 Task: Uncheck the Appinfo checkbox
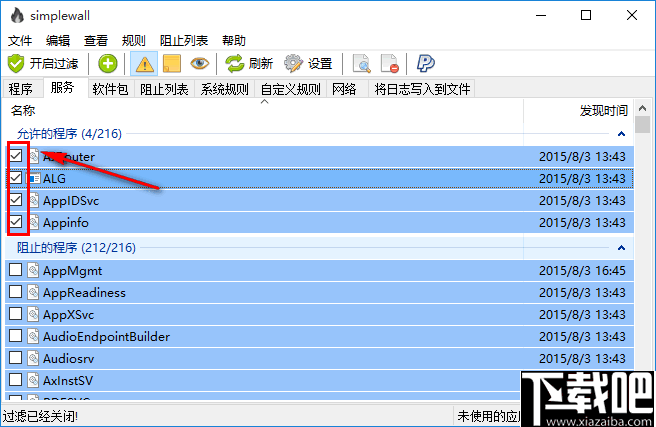(16, 222)
